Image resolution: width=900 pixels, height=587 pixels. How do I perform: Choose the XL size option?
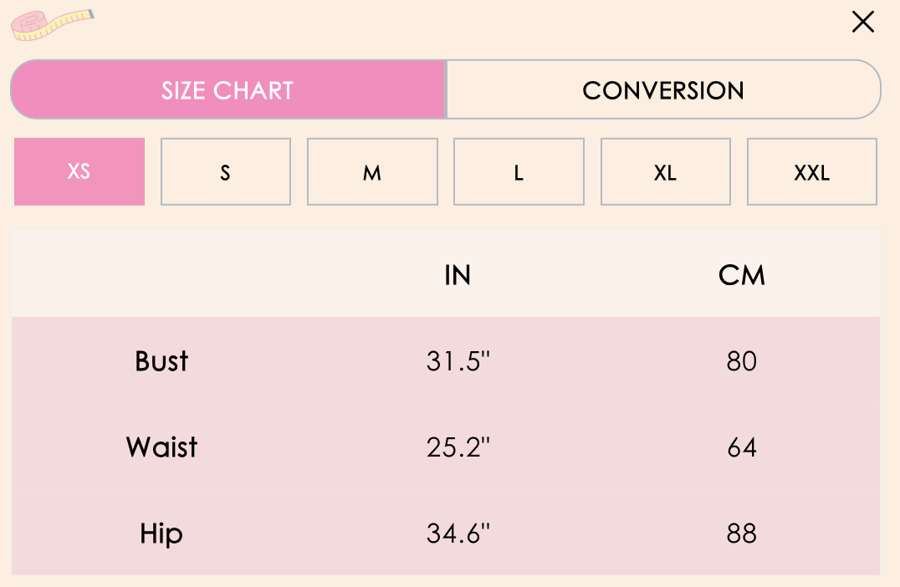pyautogui.click(x=665, y=172)
